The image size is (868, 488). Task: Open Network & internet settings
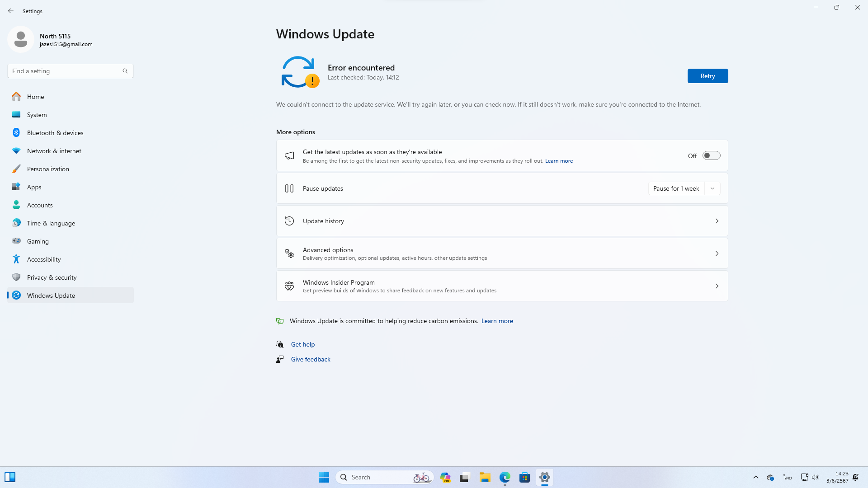coord(71,150)
